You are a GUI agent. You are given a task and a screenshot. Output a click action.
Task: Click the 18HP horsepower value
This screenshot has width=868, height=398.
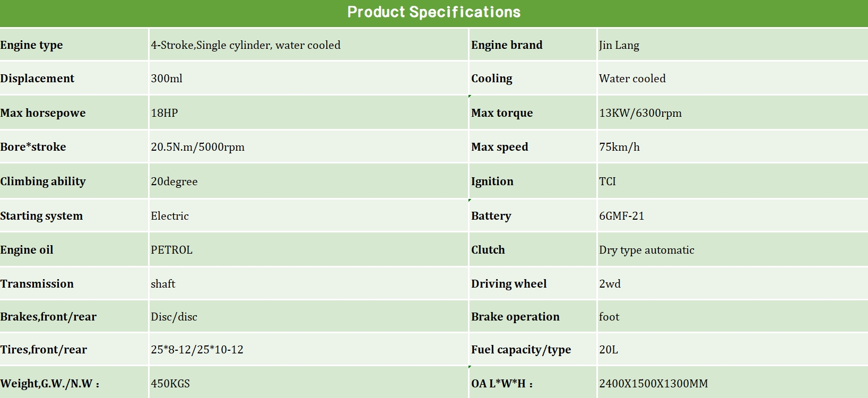[x=164, y=113]
